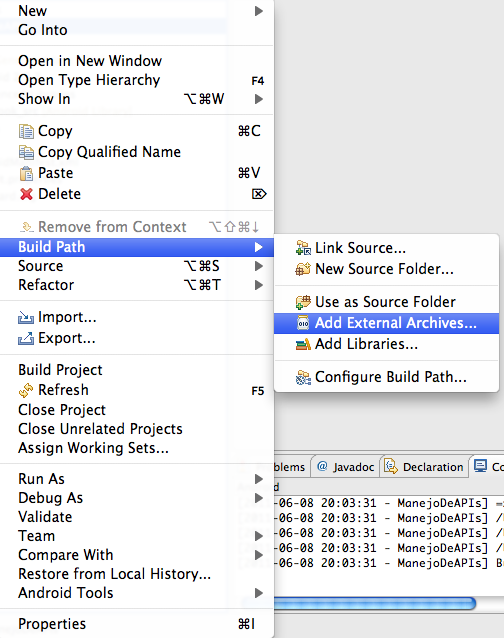This screenshot has height=638, width=504.
Task: Open the Run As submenu arrow
Action: coord(258,479)
